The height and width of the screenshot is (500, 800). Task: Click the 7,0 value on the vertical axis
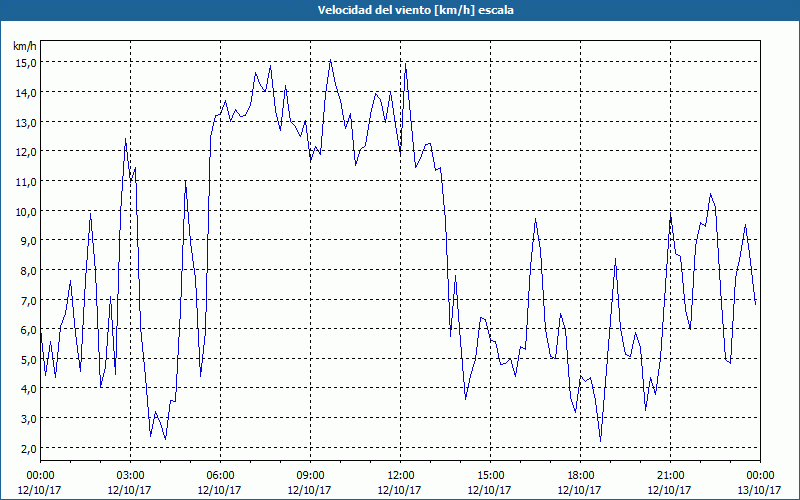point(28,300)
